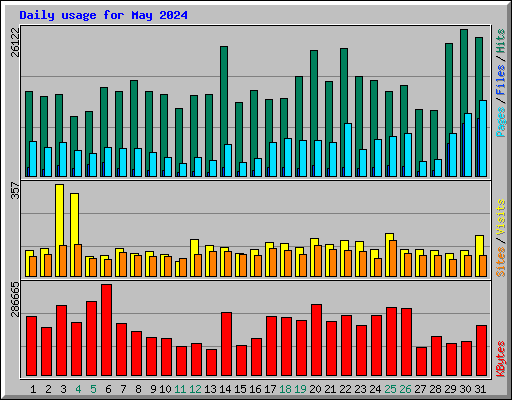The image size is (512, 400).
Task: Click day label 1 on the x-axis
Action: 33,389
